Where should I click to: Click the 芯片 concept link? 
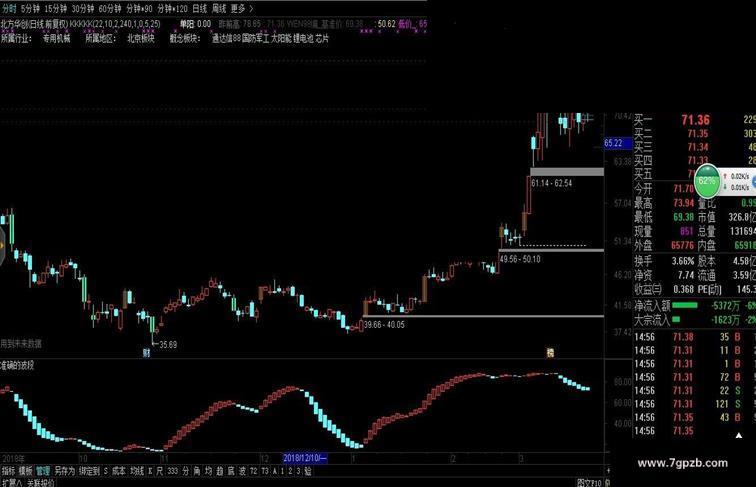click(x=323, y=38)
